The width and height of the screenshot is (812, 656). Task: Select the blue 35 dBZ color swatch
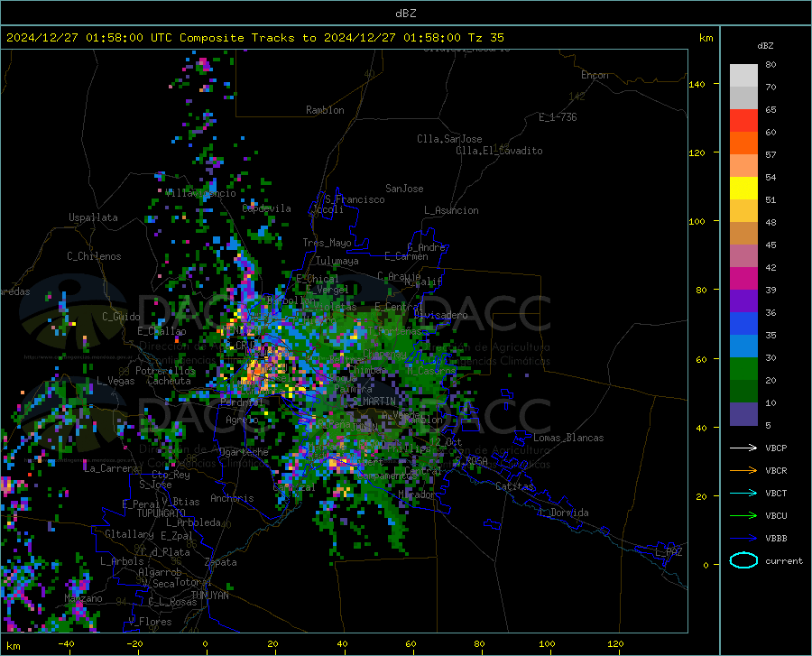743,324
